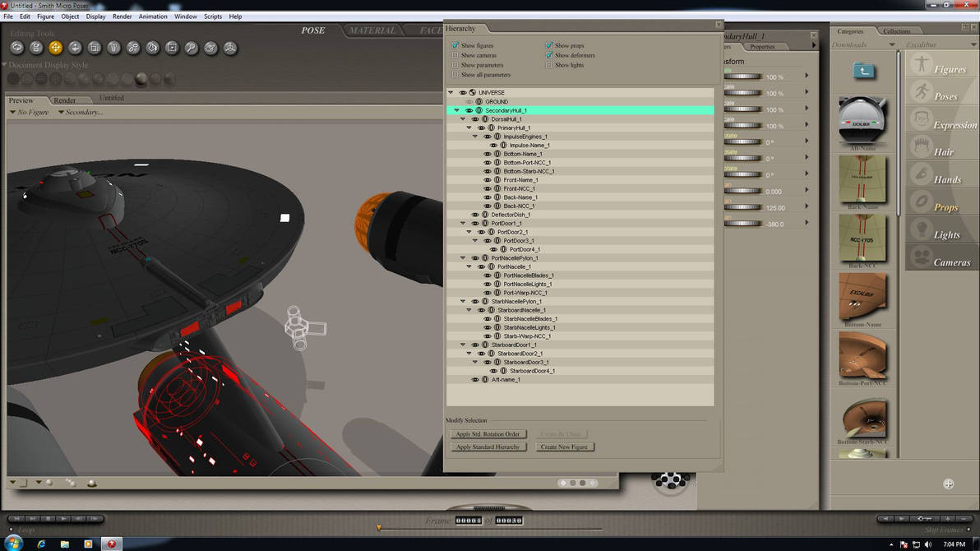Open the Props library category
Viewport: 980px width, 551px height.
[x=942, y=202]
